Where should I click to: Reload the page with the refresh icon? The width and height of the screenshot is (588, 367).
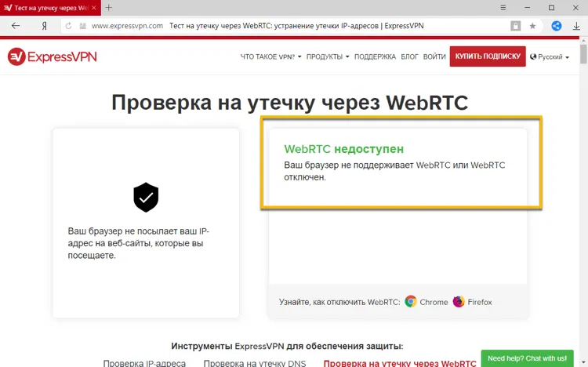68,26
